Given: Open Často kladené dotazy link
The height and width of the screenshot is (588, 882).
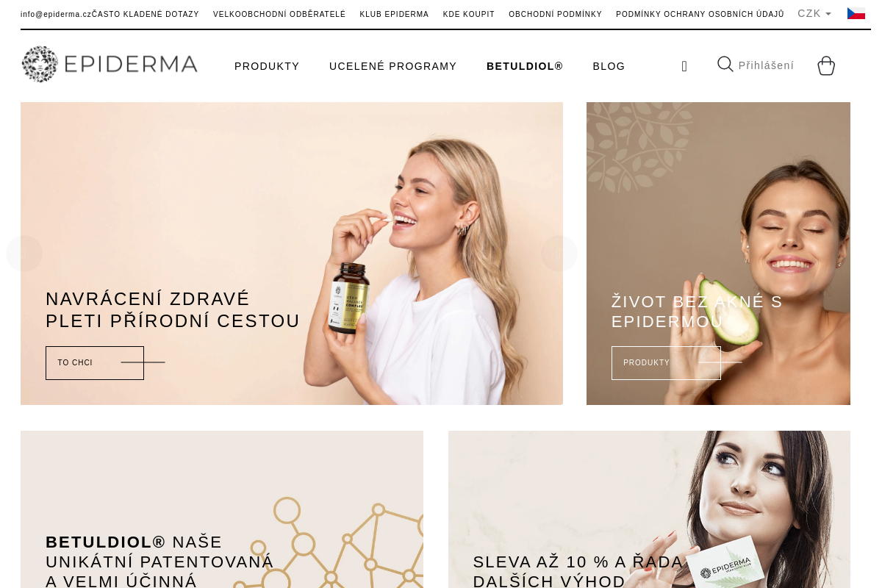Looking at the screenshot, I should (x=146, y=15).
